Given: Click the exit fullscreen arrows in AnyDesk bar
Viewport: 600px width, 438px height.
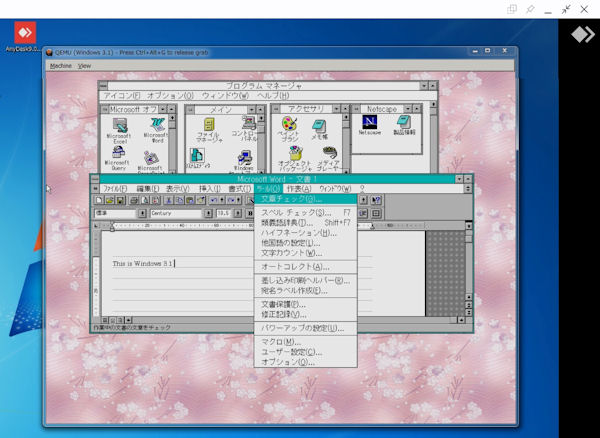Looking at the screenshot, I should [x=566, y=9].
